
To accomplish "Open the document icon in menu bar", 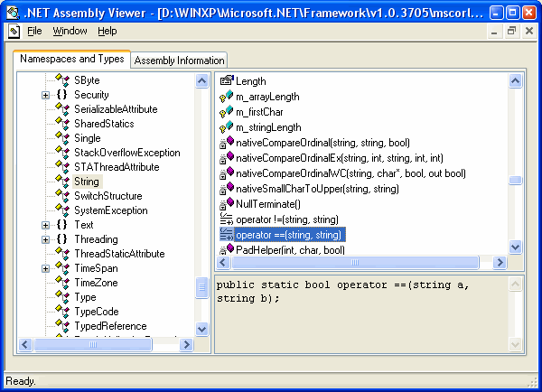I will tap(14, 31).
